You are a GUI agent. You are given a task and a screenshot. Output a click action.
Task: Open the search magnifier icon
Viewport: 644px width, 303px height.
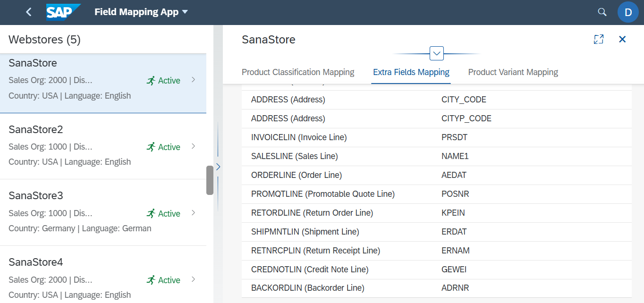[x=602, y=12]
